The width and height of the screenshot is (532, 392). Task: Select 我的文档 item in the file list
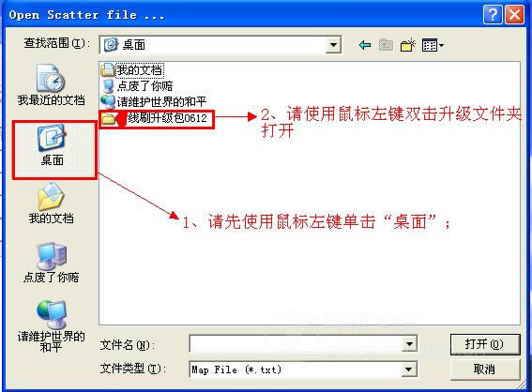point(132,69)
